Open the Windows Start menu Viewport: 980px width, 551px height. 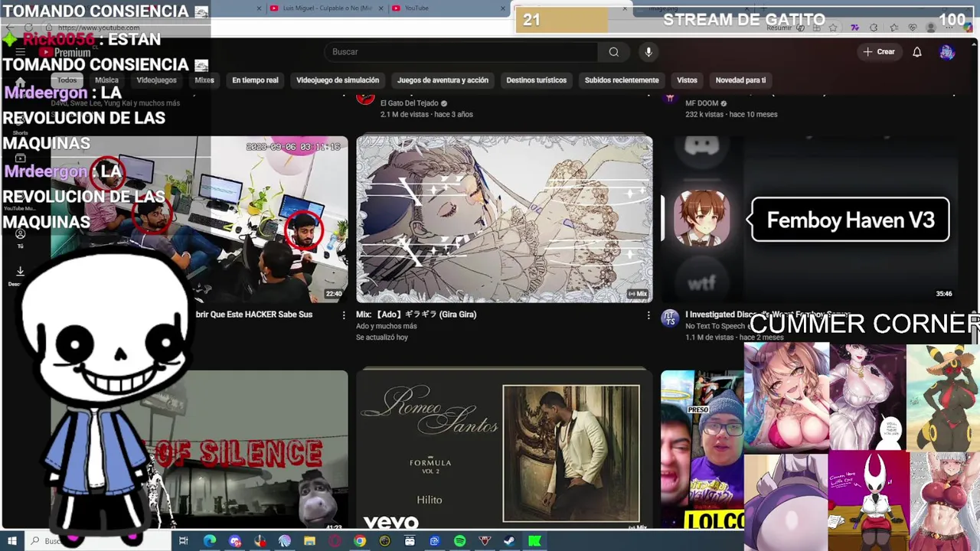point(11,541)
